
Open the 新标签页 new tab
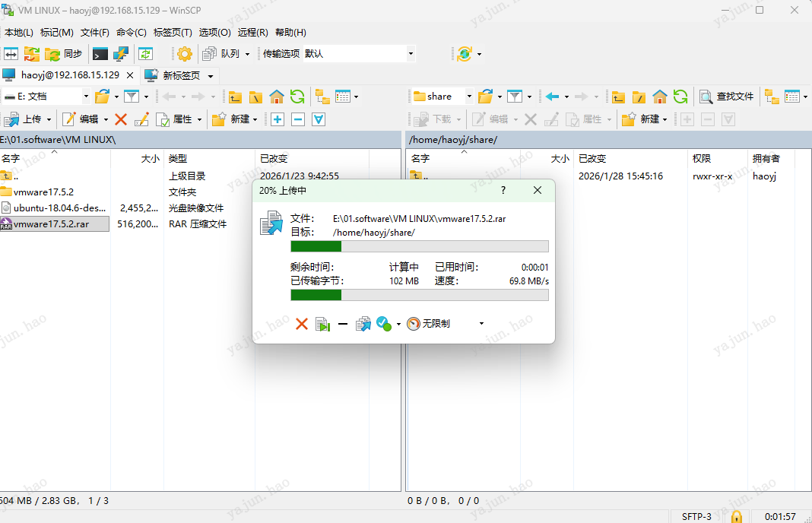tap(179, 75)
